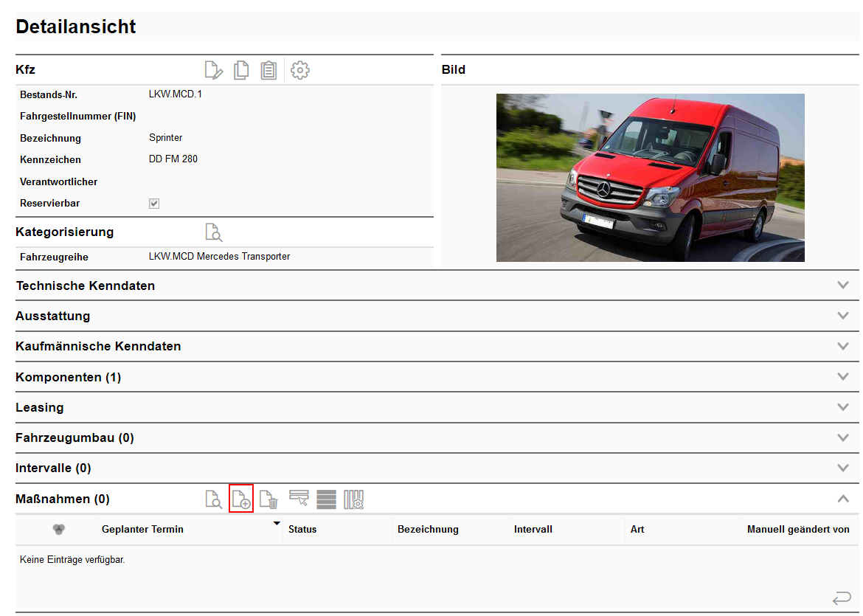Click the Status column header
Image resolution: width=863 pixels, height=616 pixels.
point(302,529)
